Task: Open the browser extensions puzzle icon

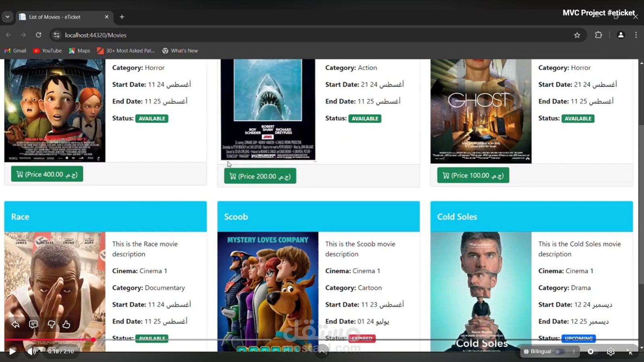Action: coord(599,35)
